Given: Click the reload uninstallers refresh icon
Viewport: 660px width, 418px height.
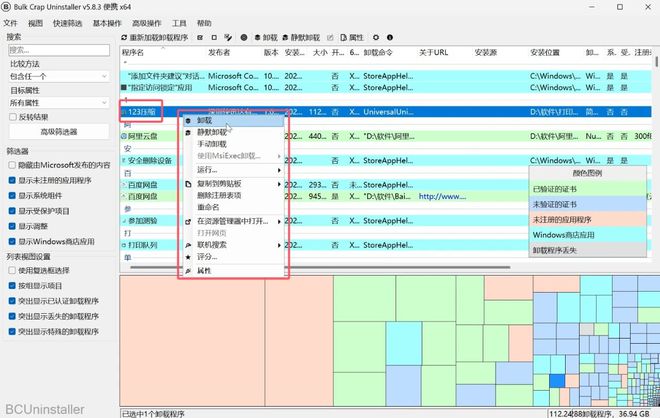Looking at the screenshot, I should point(124,37).
